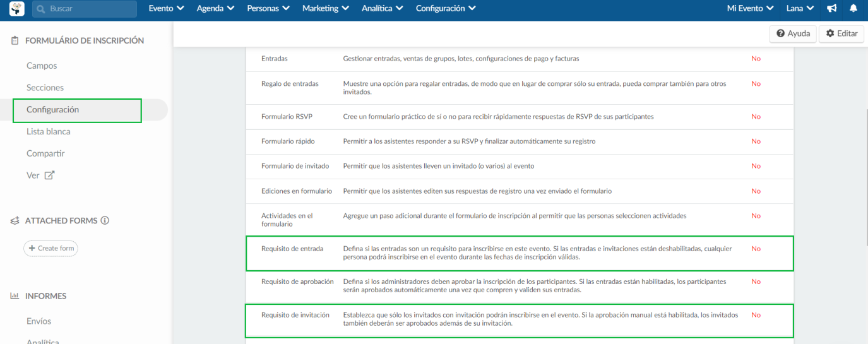Click the Formulario de invitado row label

pos(295,166)
